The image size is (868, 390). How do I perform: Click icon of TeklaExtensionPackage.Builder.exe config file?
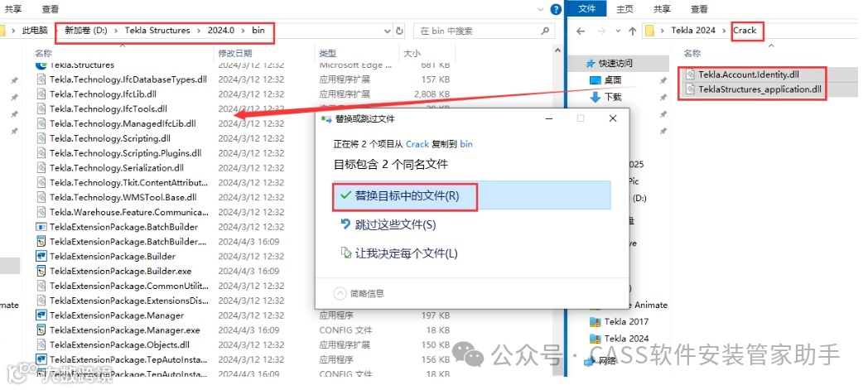(41, 271)
